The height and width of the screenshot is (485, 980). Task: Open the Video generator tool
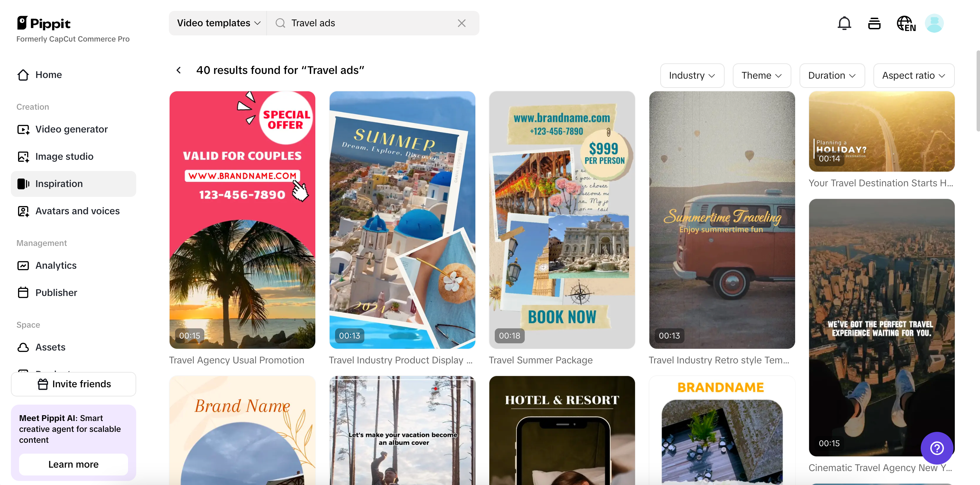point(71,129)
